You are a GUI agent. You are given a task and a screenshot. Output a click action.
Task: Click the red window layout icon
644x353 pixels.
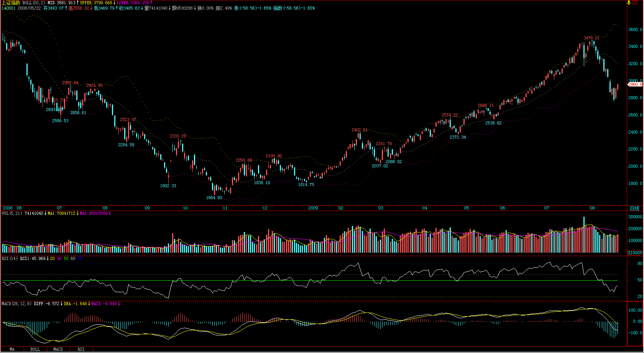(635, 3)
